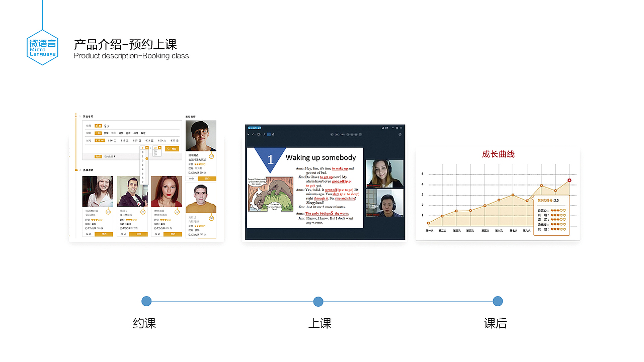Click the circled 30 age badge
This screenshot has width=644, height=362.
[x=211, y=218]
